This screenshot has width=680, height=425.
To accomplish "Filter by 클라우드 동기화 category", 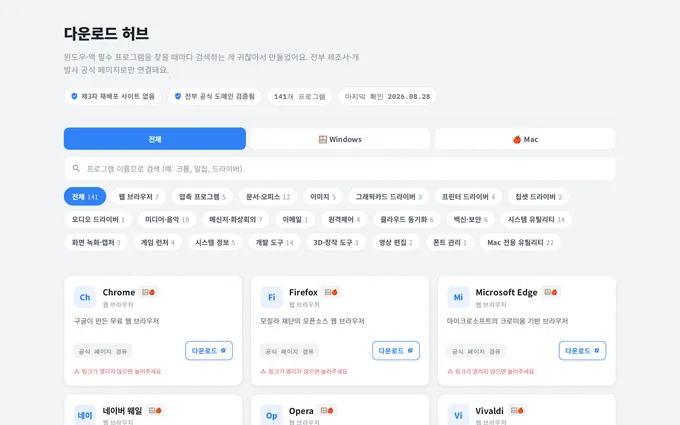I will 407,219.
